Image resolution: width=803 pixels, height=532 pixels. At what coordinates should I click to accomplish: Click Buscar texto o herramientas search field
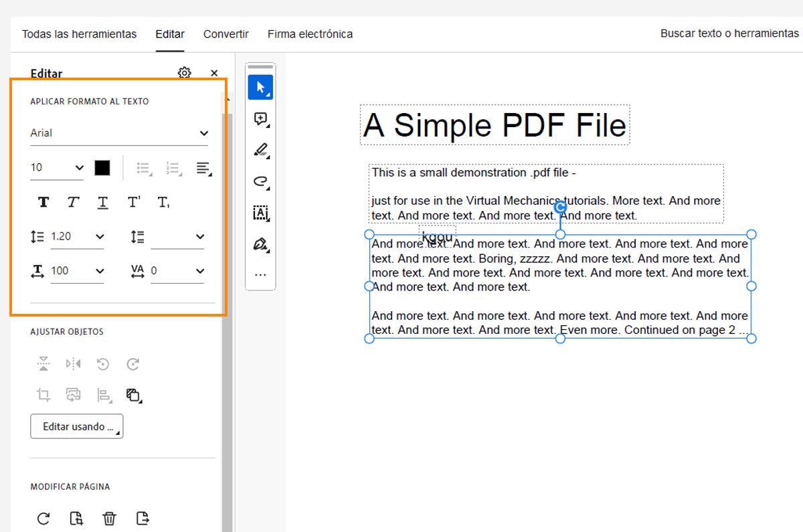coord(729,33)
